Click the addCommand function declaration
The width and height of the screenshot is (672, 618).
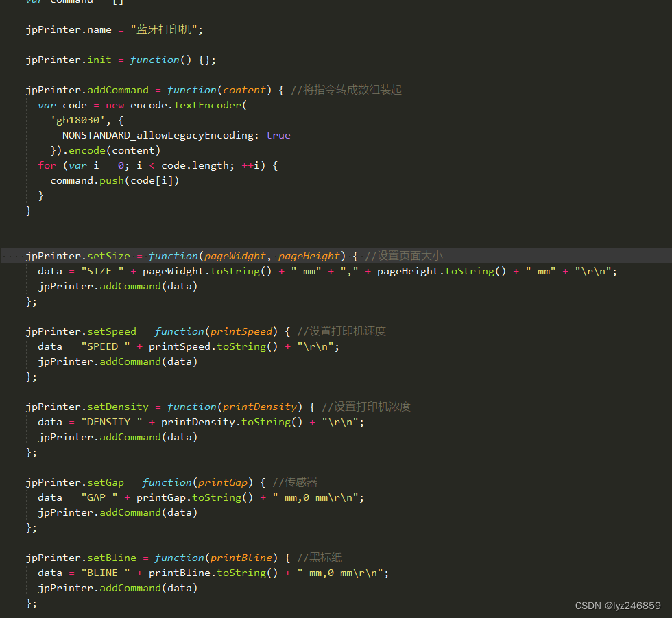[x=154, y=90]
